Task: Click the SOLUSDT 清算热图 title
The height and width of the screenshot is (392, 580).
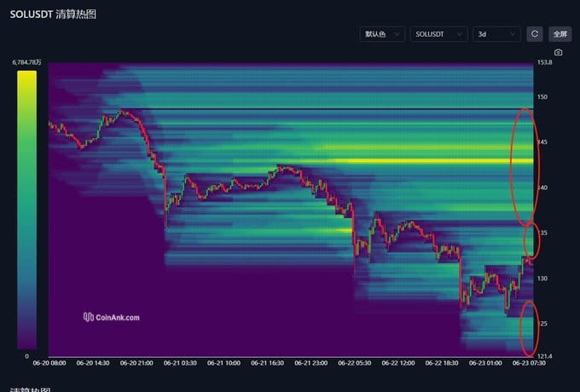Action: [x=53, y=14]
